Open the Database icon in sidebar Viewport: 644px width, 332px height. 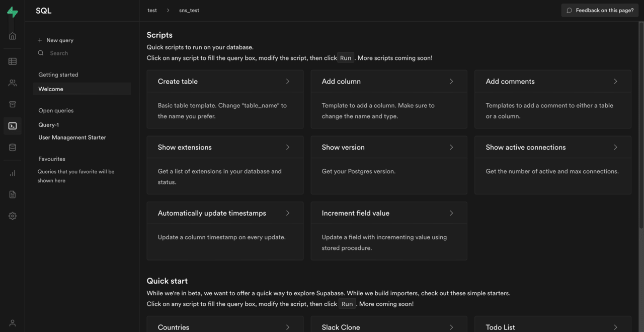point(13,148)
